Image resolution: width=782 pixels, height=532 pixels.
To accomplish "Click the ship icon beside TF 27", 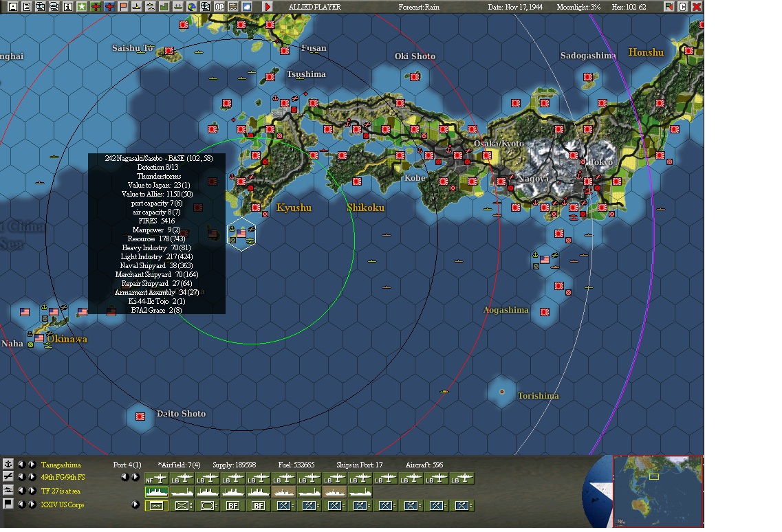I will (x=8, y=491).
